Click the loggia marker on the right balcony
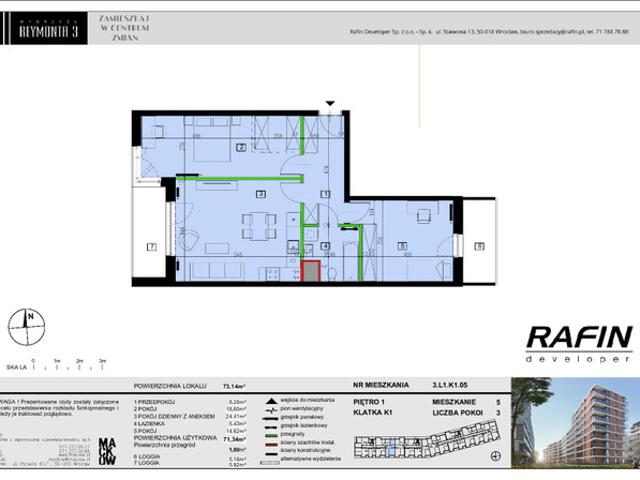Viewport: 640px width, 480px height. (479, 246)
